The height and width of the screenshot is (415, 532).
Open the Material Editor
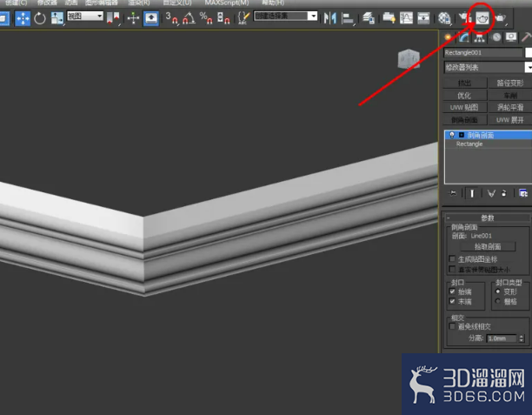click(x=444, y=18)
